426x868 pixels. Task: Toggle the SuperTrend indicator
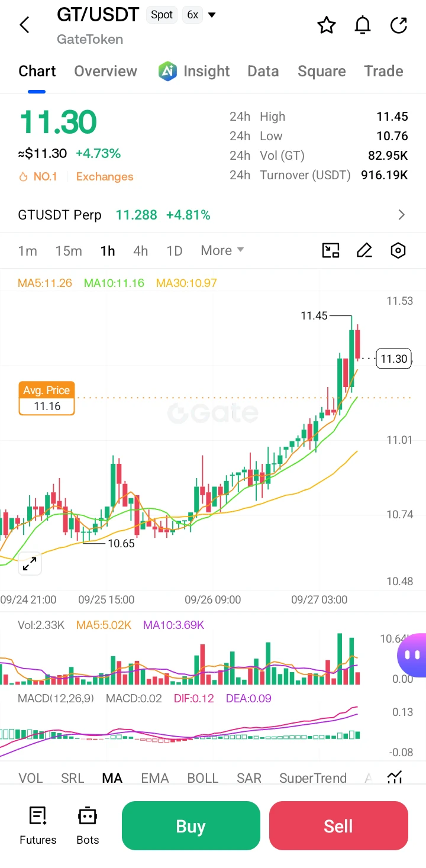[x=313, y=778]
